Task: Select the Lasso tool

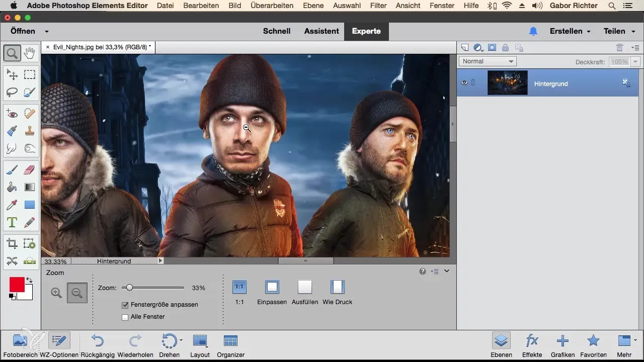Action: point(12,92)
